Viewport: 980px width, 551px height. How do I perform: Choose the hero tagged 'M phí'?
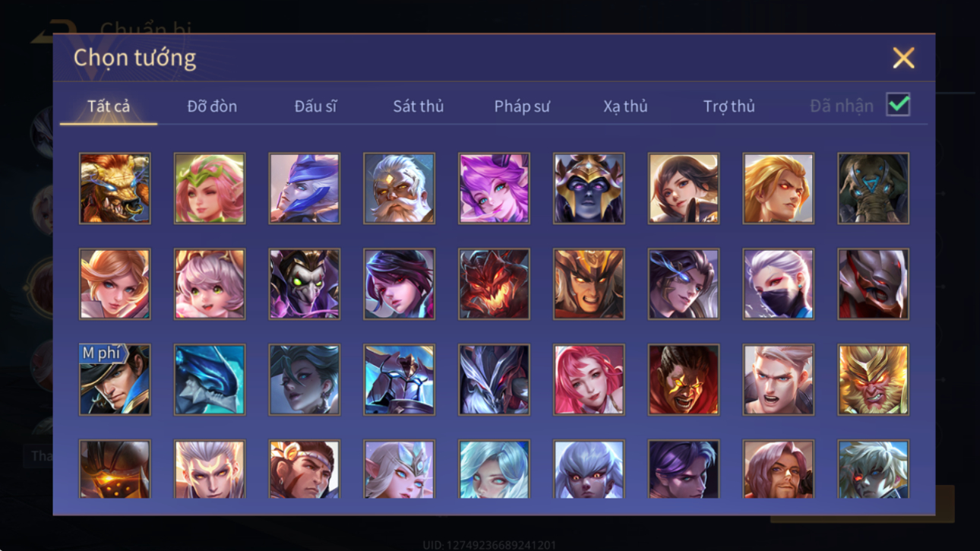(115, 380)
